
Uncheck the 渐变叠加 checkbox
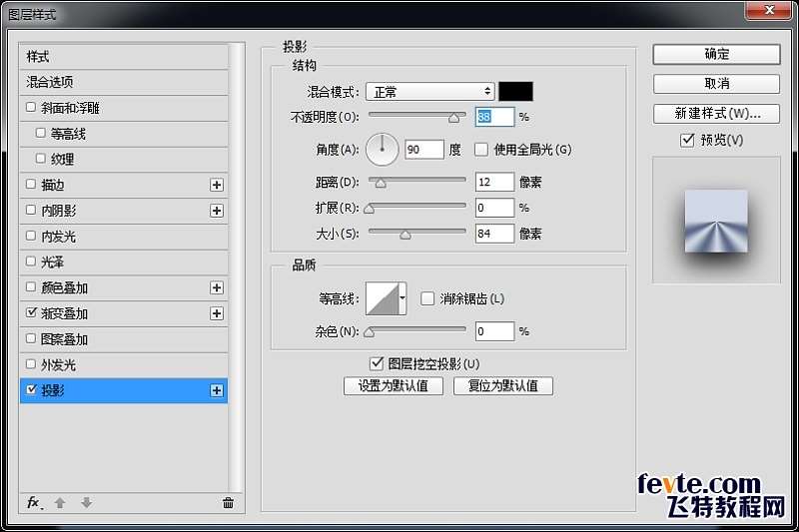pos(31,312)
